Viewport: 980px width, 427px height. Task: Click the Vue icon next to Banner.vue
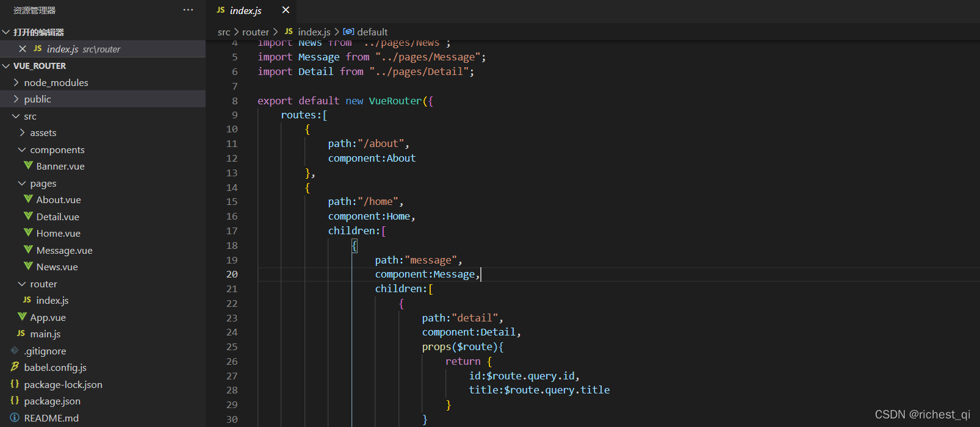click(x=28, y=165)
